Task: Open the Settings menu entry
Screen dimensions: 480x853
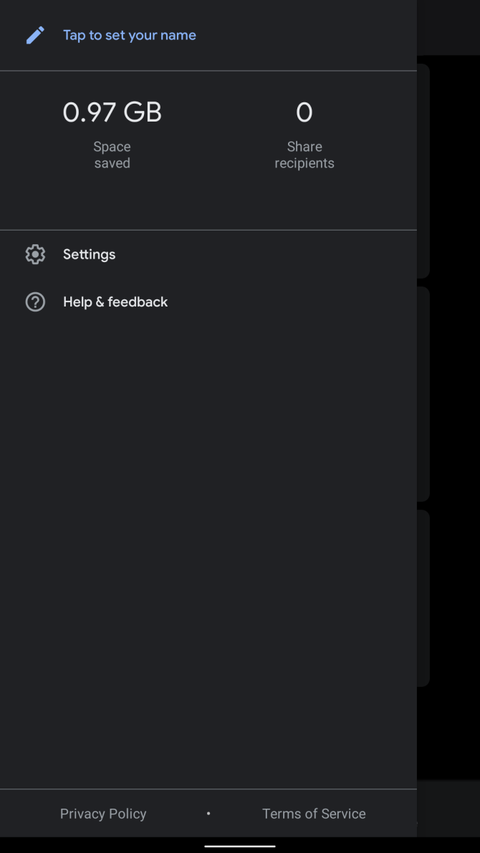Action: (x=208, y=254)
